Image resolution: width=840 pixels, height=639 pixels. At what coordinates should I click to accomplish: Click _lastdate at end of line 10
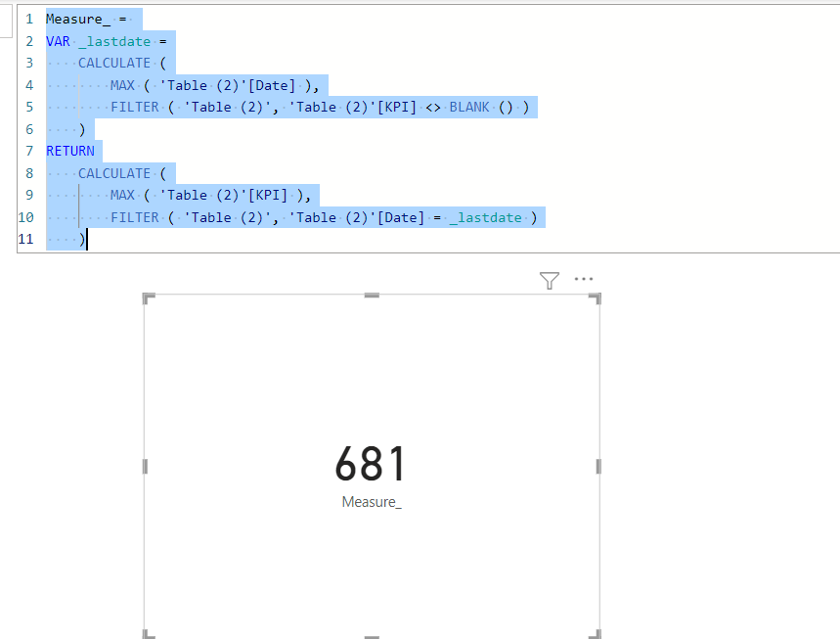point(485,217)
